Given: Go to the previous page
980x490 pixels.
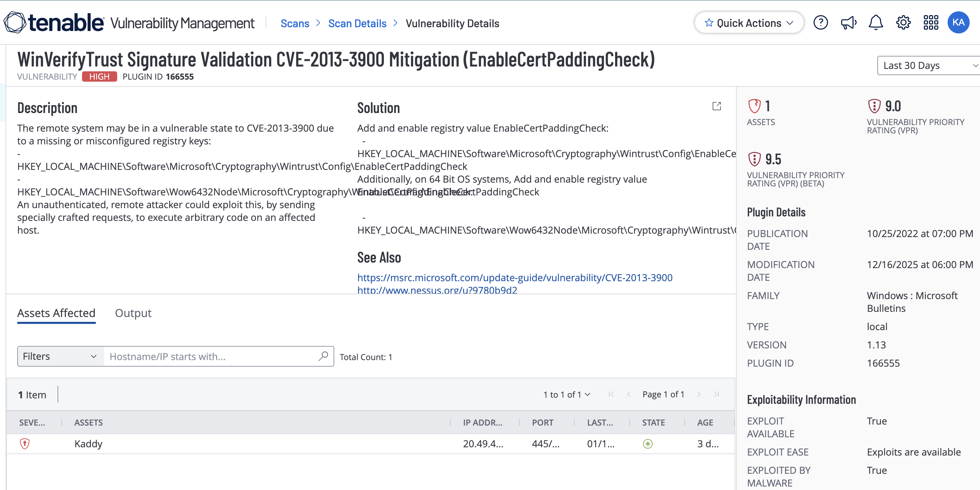Looking at the screenshot, I should point(629,395).
